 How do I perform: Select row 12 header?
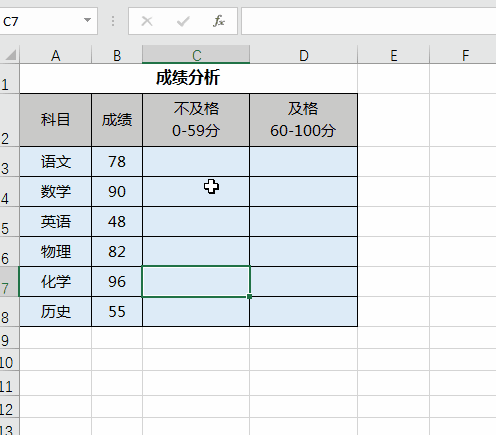[x=9, y=407]
